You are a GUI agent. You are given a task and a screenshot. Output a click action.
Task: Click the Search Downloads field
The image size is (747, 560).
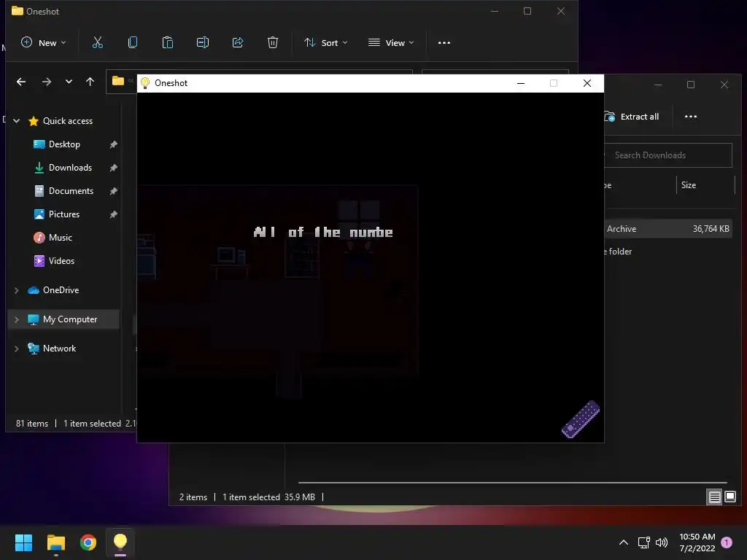668,155
